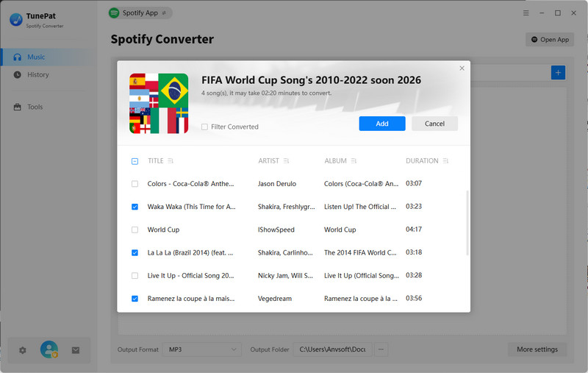Sort songs by TITLE column icon
The image size is (588, 373).
tap(171, 160)
